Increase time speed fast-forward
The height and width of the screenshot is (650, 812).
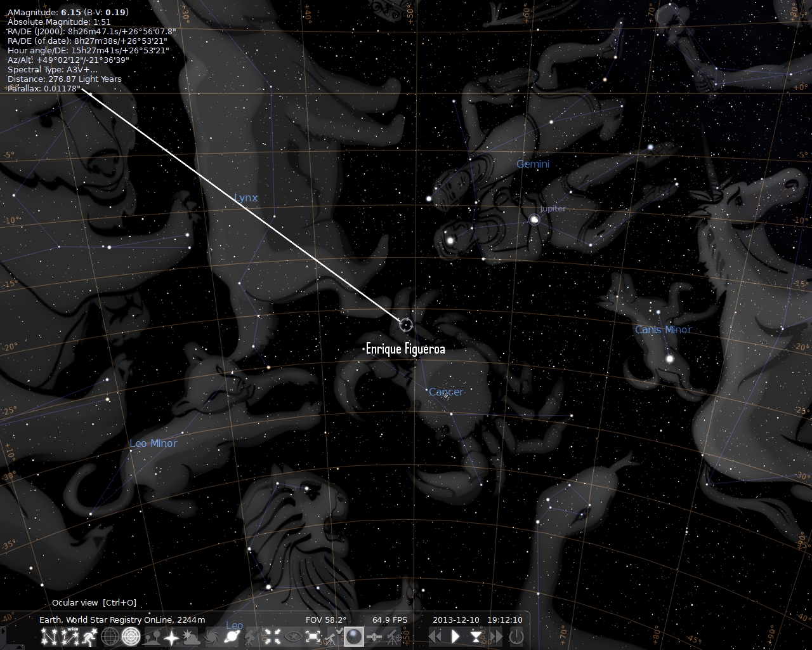coord(495,636)
